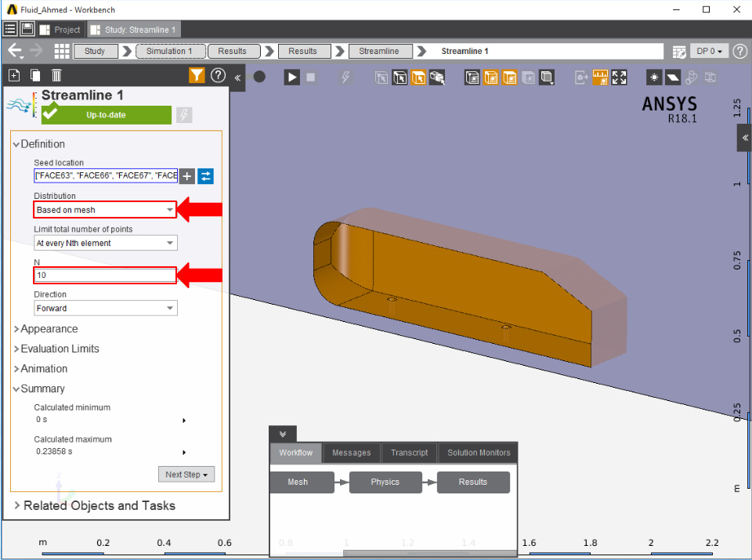Click the lighting sun icon

click(654, 78)
